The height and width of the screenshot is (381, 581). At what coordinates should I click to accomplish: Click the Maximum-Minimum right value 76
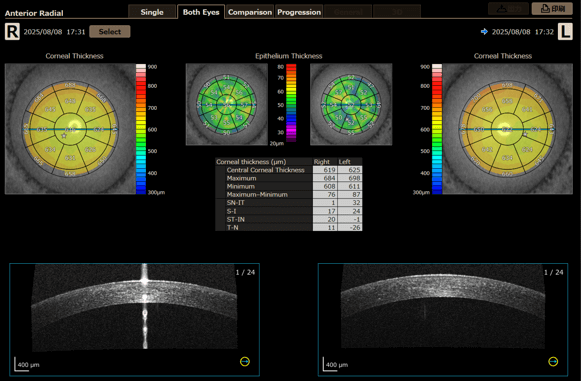(x=325, y=194)
